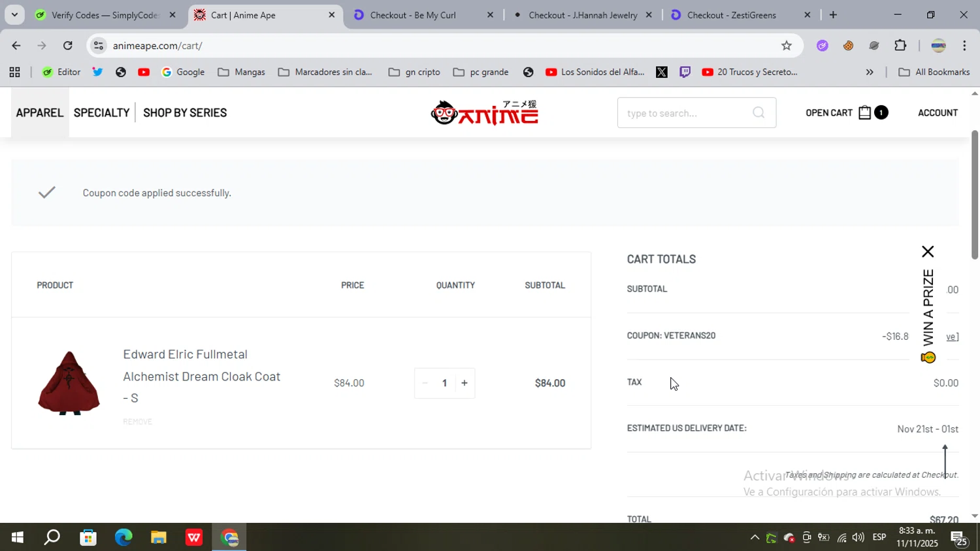Open Windows taskbar search
The height and width of the screenshot is (551, 980).
click(x=52, y=537)
